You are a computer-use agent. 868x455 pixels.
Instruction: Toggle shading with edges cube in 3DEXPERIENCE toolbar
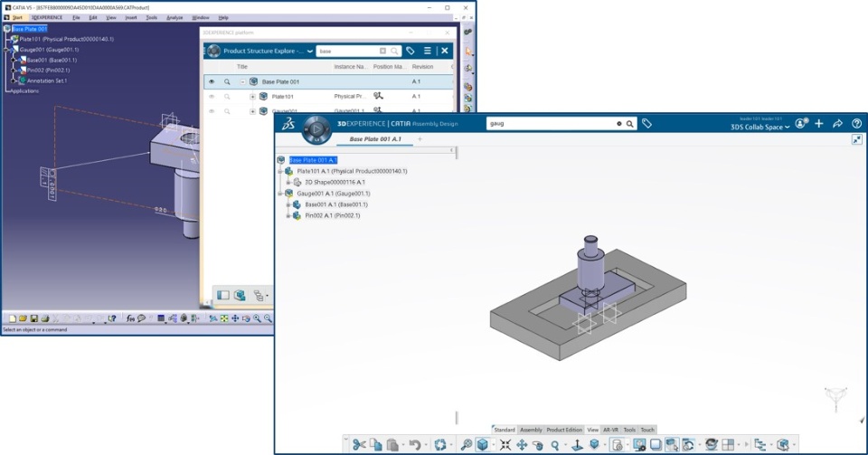[x=483, y=444]
